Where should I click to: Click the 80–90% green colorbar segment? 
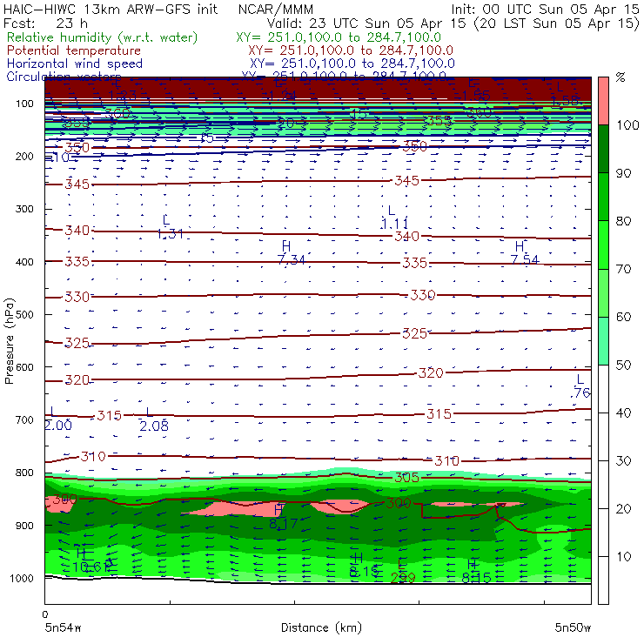603,197
